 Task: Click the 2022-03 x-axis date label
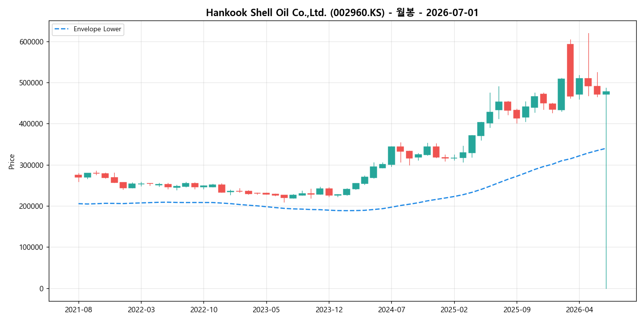pos(141,310)
